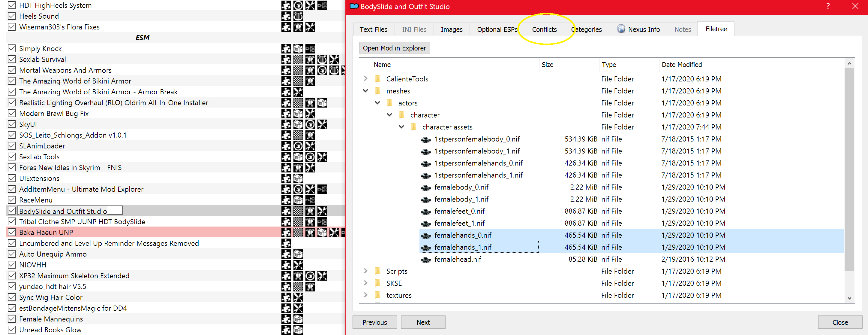Click the folder icon next to CalienteTools

coord(378,79)
